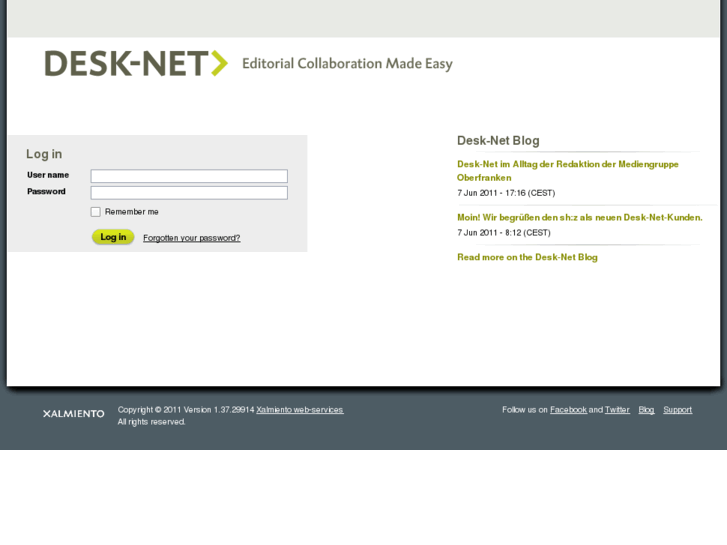
Task: Open the Forgotten your password link
Action: tap(191, 238)
